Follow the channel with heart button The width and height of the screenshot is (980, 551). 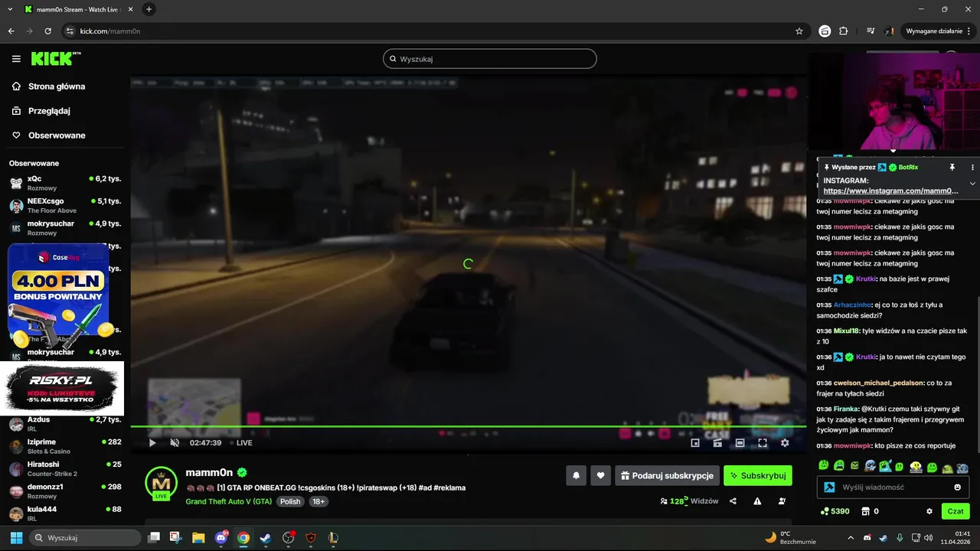click(601, 475)
